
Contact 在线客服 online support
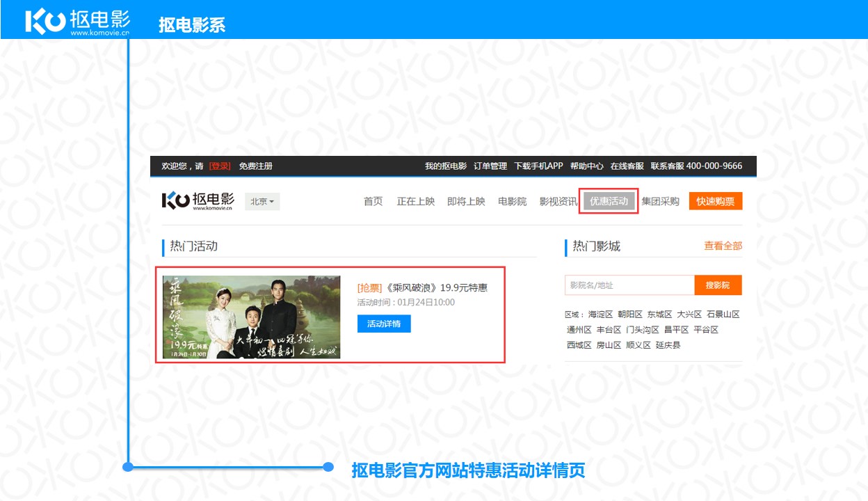pyautogui.click(x=627, y=166)
